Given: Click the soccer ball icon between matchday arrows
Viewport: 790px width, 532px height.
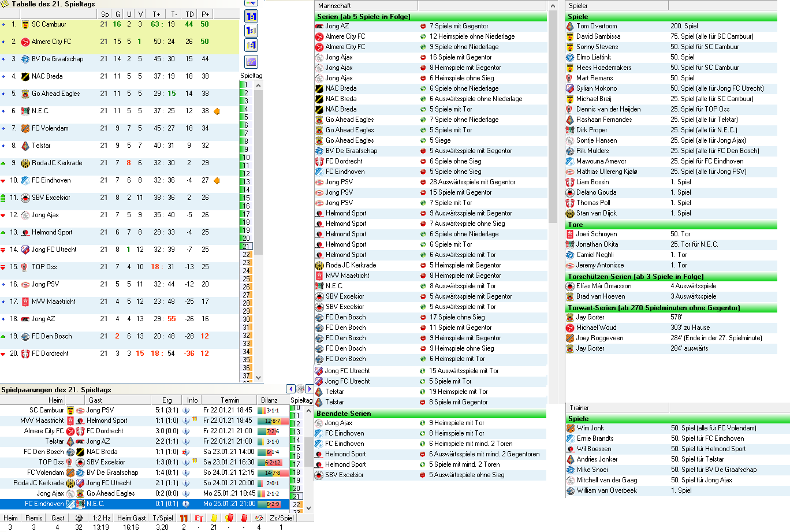Looking at the screenshot, I should (x=300, y=389).
